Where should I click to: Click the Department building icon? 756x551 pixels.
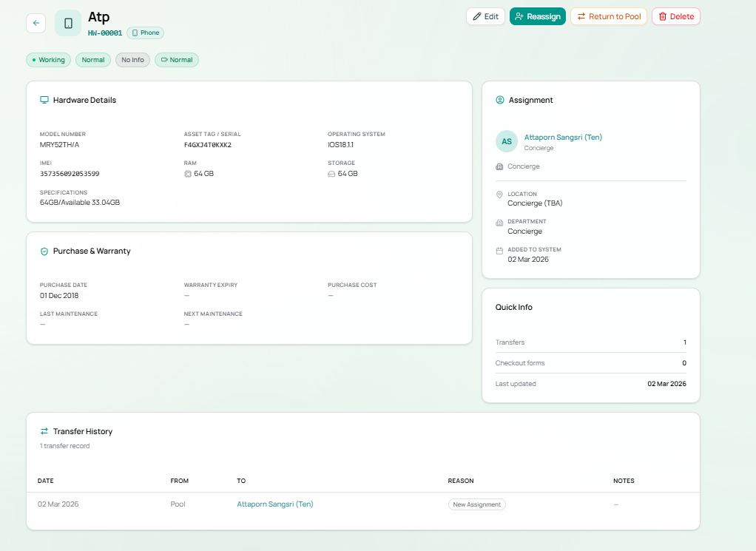coord(499,222)
